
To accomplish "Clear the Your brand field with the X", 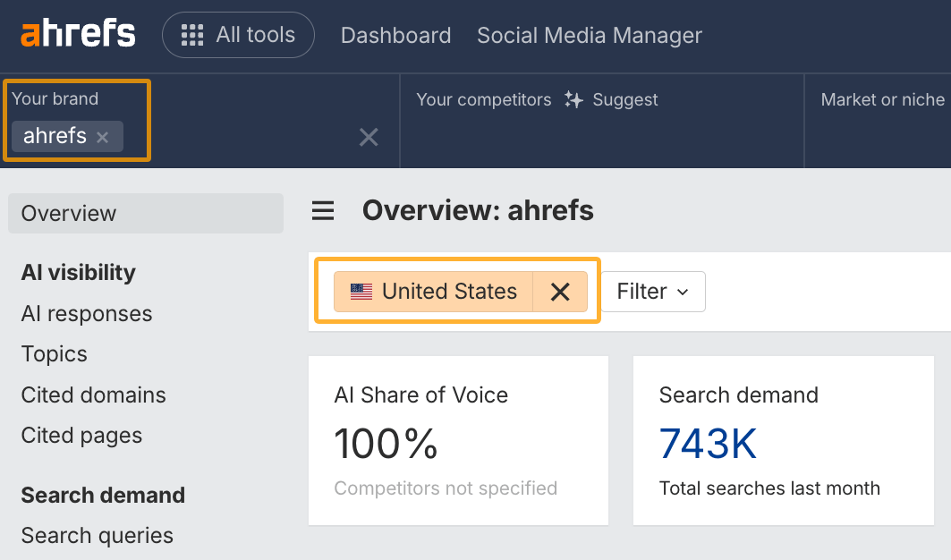I will click(369, 137).
